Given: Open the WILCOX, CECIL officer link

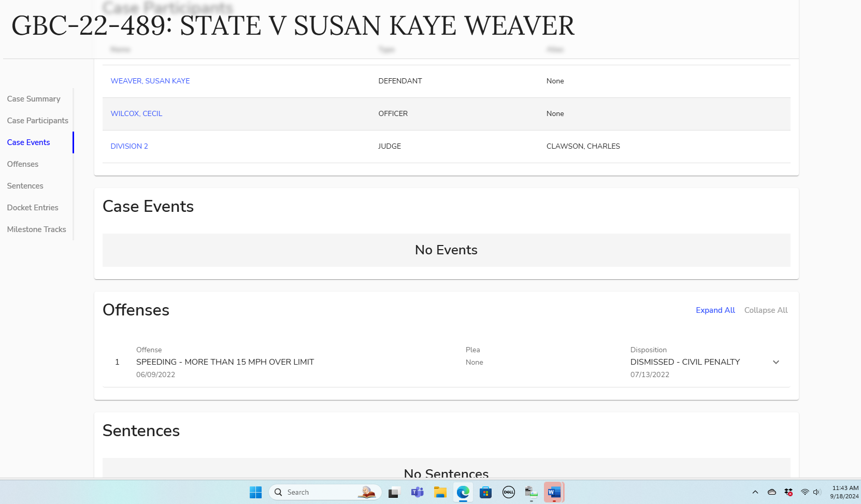Looking at the screenshot, I should tap(136, 113).
